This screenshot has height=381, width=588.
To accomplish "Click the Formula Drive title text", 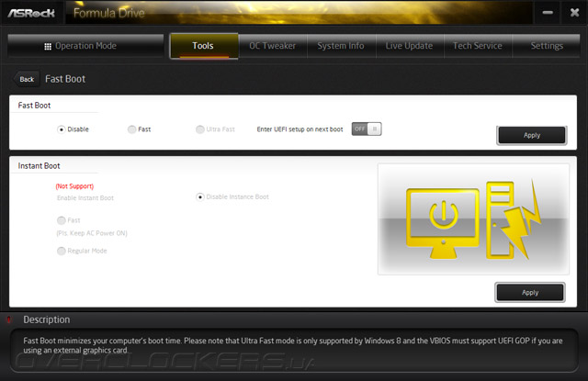I will point(108,13).
